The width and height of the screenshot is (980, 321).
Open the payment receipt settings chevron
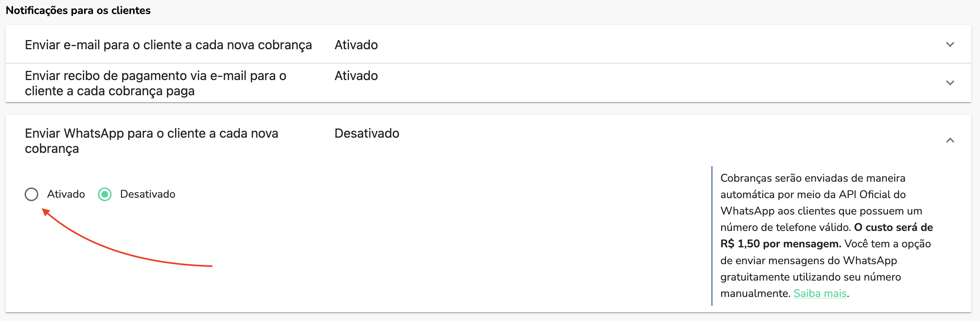pos(950,83)
